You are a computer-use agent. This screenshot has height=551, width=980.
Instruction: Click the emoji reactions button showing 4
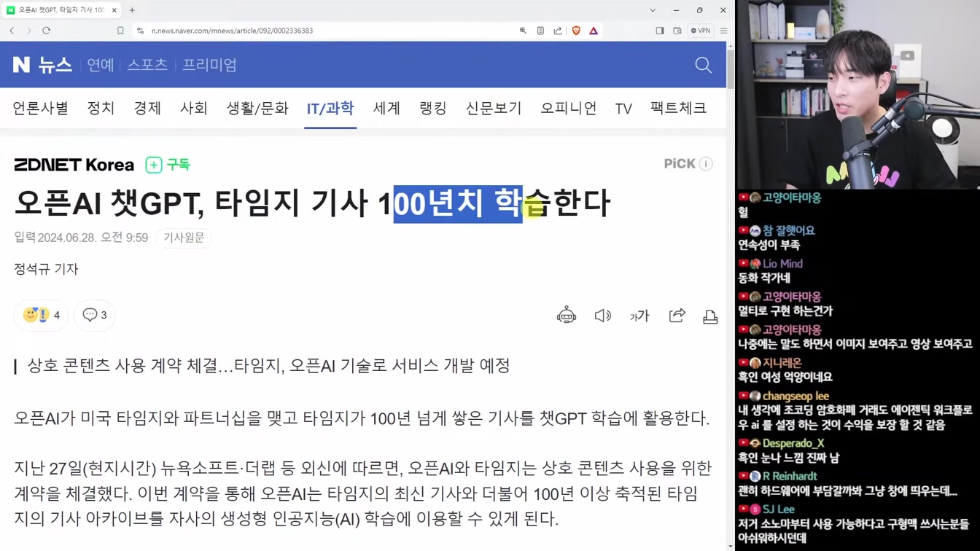[42, 315]
